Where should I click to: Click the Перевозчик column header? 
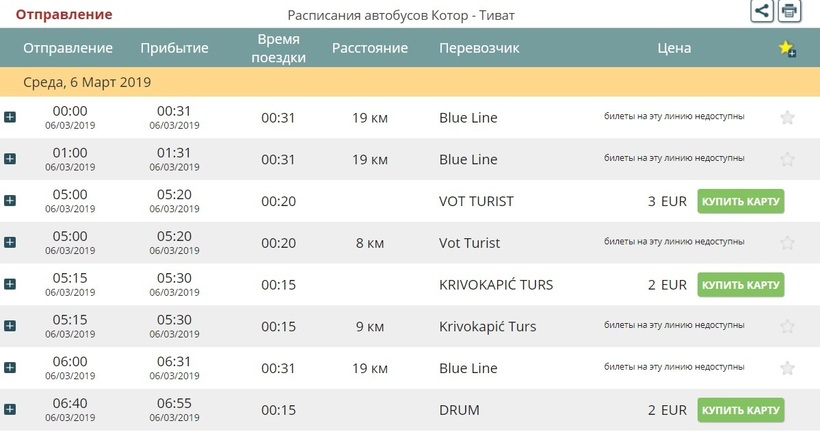pos(479,48)
